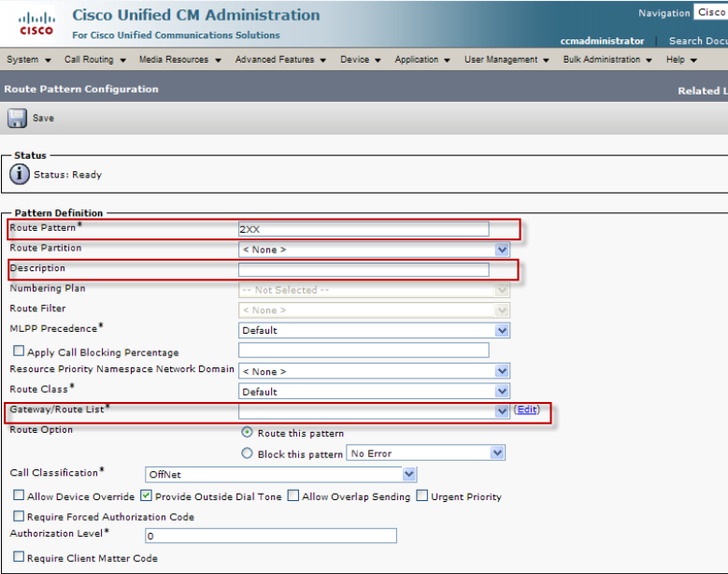728x574 pixels.
Task: Click the Pattern Definition section title
Action: (59, 213)
